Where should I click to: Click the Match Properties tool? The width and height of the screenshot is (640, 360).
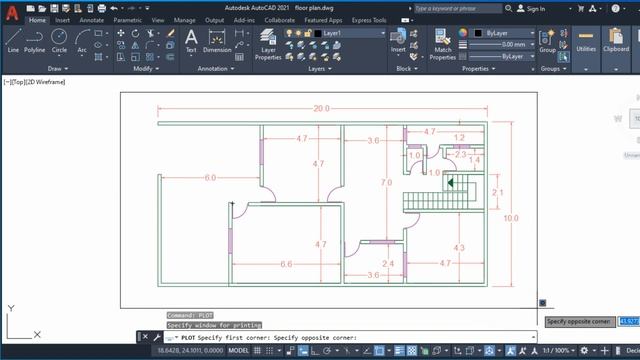point(442,44)
